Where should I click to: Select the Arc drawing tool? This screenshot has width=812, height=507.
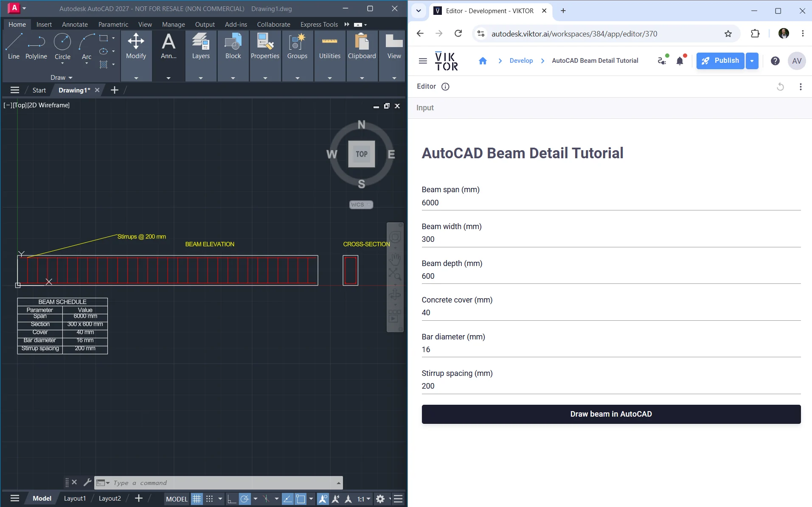point(87,45)
